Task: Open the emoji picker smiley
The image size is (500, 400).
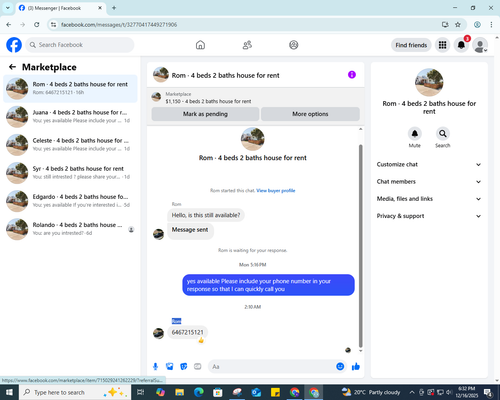Action: click(x=340, y=367)
